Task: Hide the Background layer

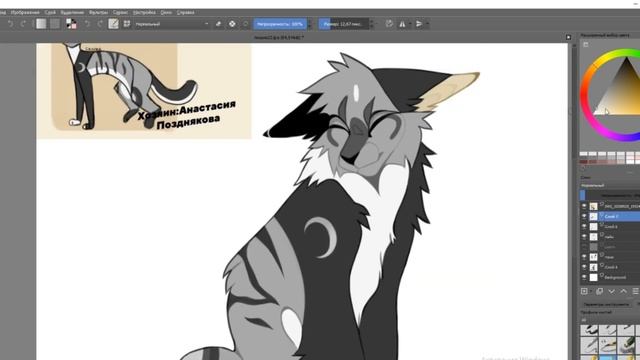Action: click(x=584, y=278)
